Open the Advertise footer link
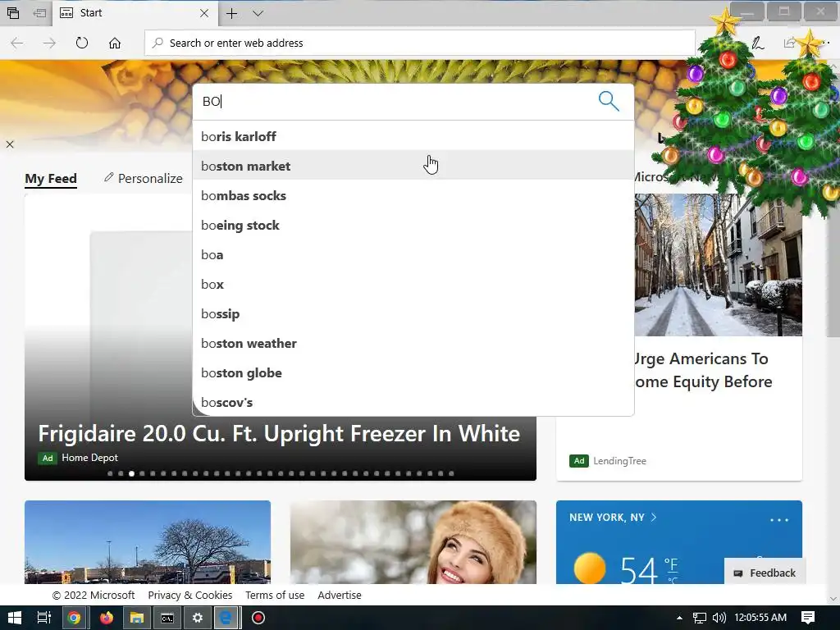The height and width of the screenshot is (630, 840). 340,596
